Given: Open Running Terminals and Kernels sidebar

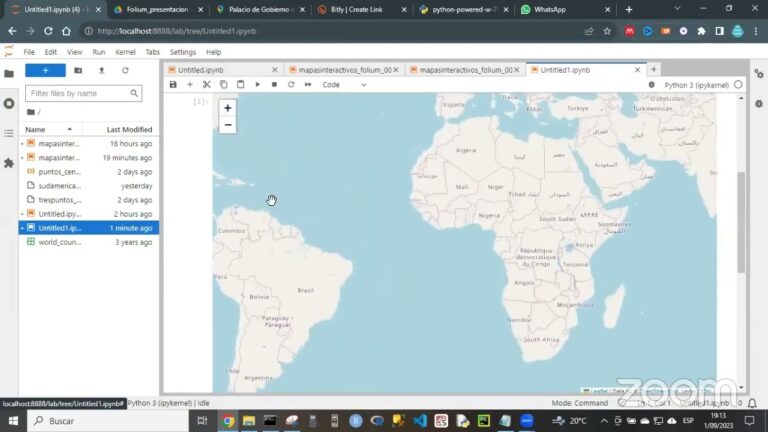Looking at the screenshot, I should click(x=9, y=104).
